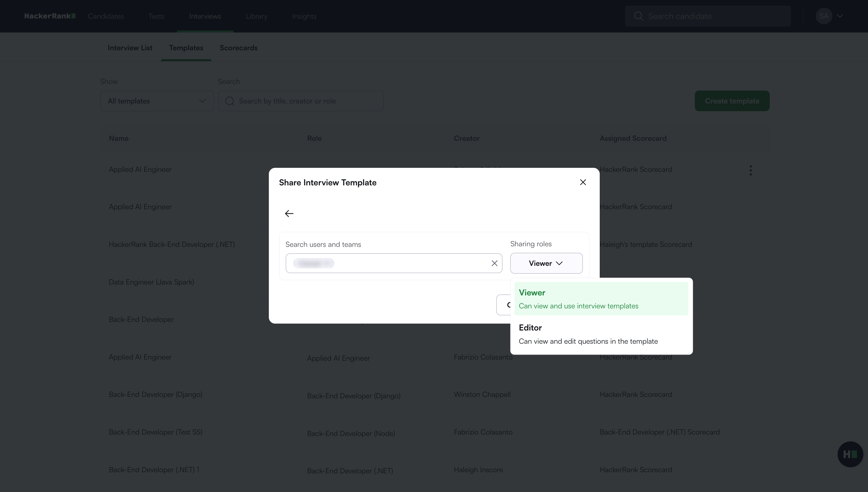Open Insights in top navigation
This screenshot has height=492, width=868.
point(304,16)
